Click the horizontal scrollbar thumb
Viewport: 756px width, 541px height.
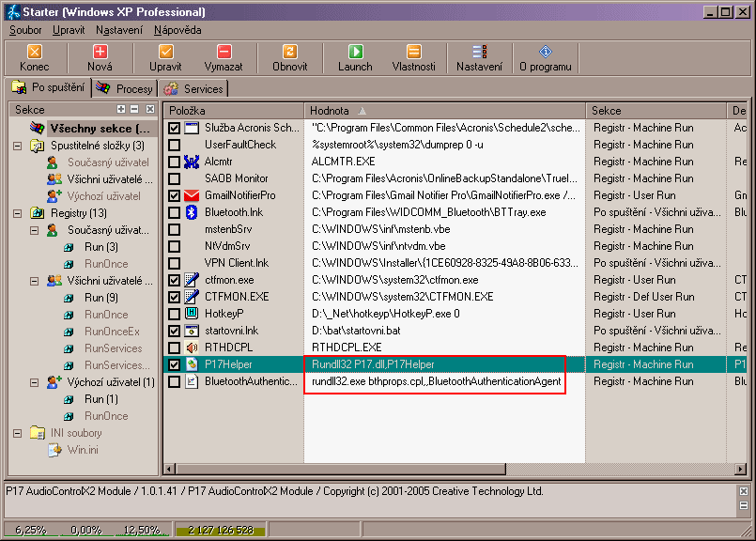click(x=340, y=469)
